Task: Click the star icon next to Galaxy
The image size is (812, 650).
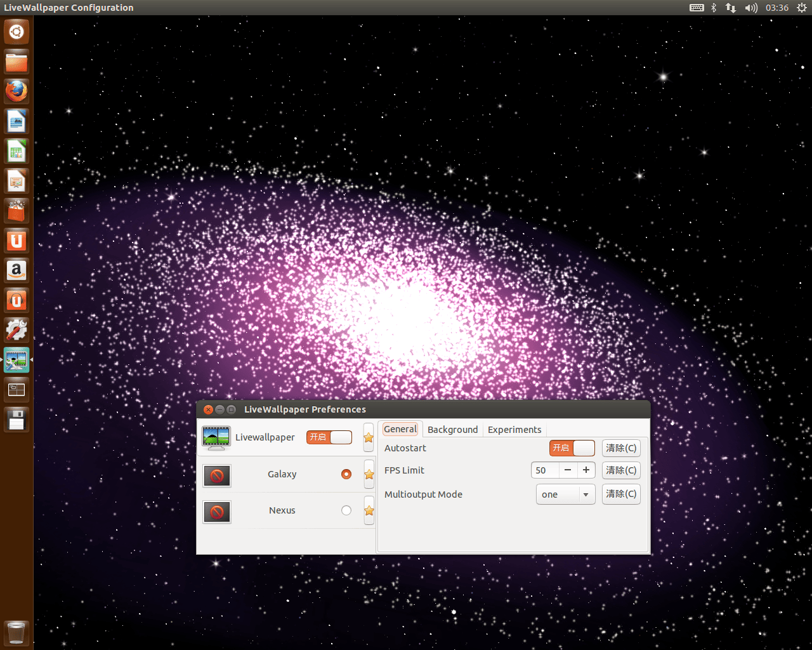Action: point(369,474)
